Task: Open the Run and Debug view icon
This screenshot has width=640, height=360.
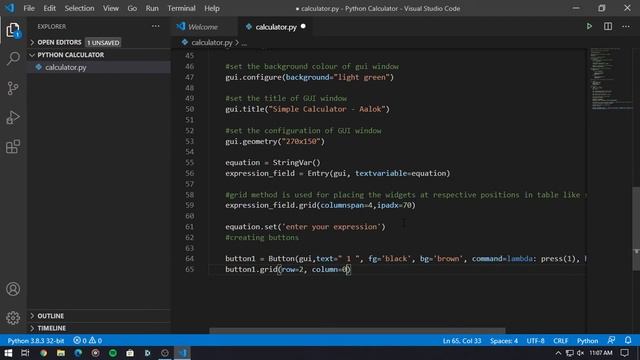Action: (x=13, y=118)
